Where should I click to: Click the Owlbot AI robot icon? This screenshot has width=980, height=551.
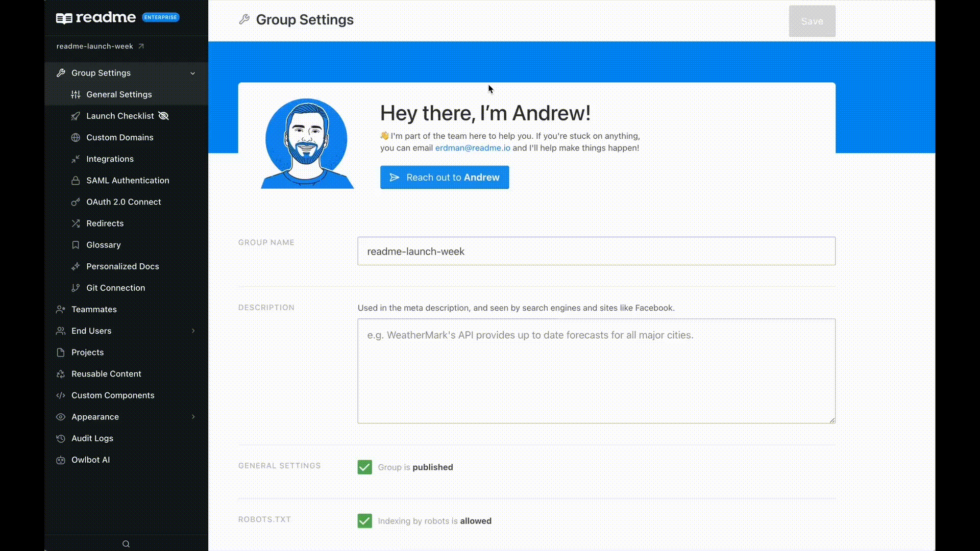click(x=61, y=460)
